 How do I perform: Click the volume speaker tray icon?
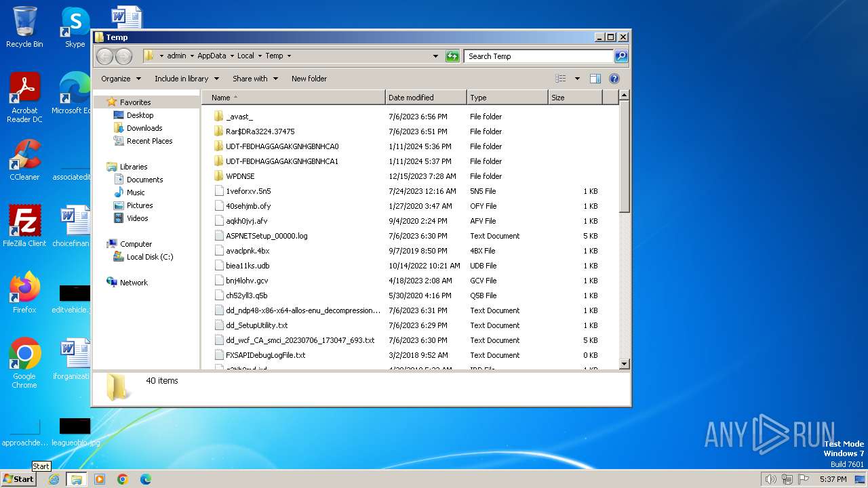tap(770, 479)
